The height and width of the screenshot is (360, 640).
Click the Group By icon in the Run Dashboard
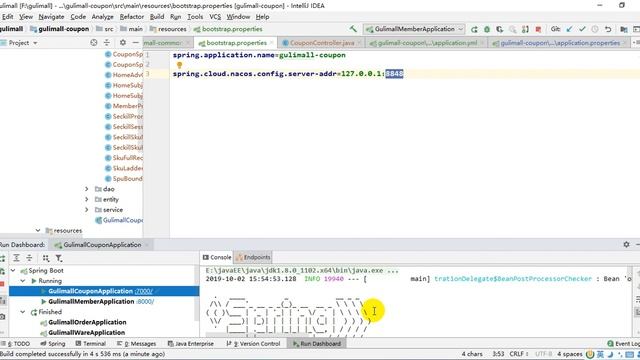click(46, 258)
